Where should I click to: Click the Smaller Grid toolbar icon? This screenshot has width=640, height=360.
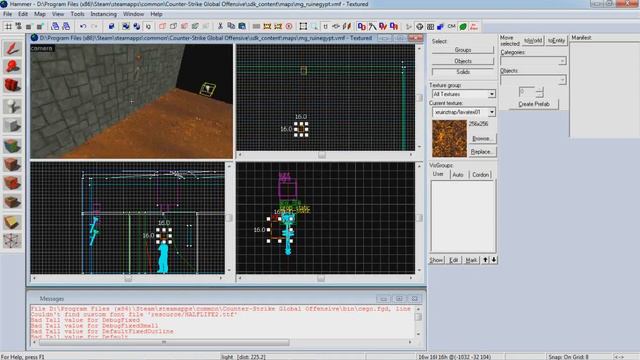pyautogui.click(x=29, y=27)
